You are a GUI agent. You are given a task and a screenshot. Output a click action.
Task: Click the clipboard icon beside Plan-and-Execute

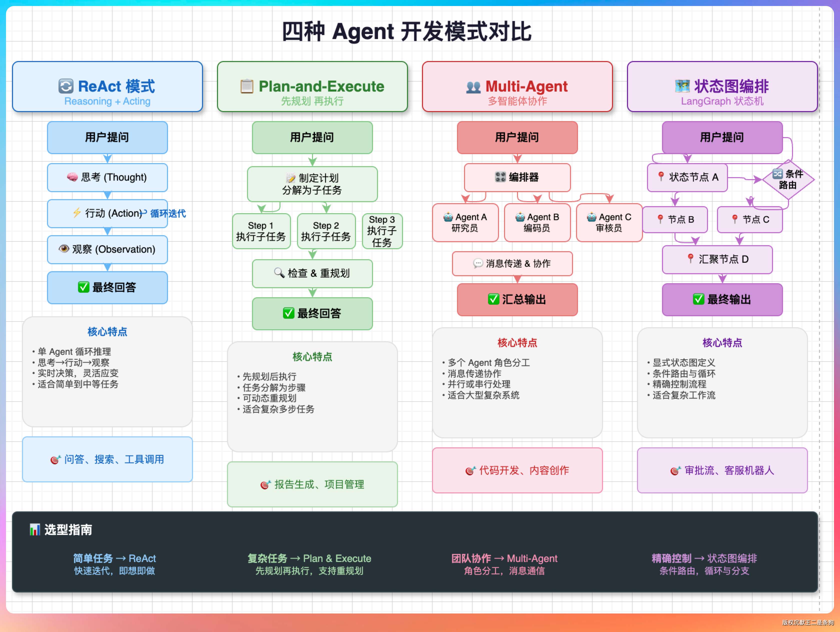click(247, 86)
